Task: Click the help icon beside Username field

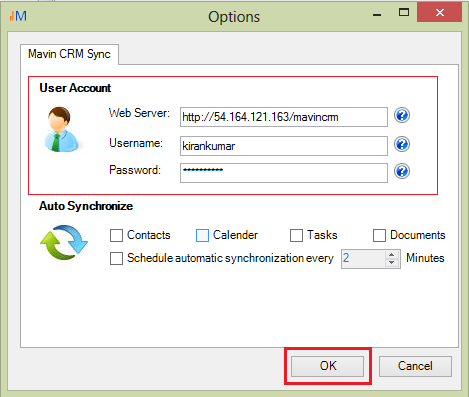Action: [402, 144]
